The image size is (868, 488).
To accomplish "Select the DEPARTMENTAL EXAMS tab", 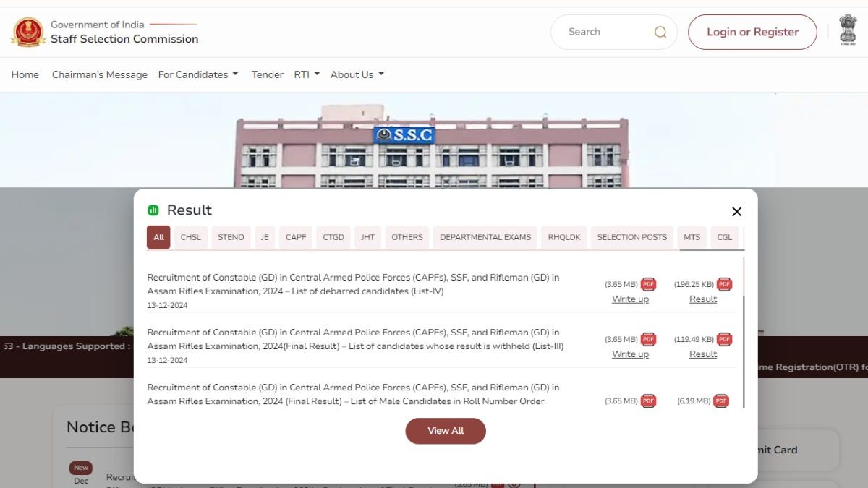I will pos(485,237).
